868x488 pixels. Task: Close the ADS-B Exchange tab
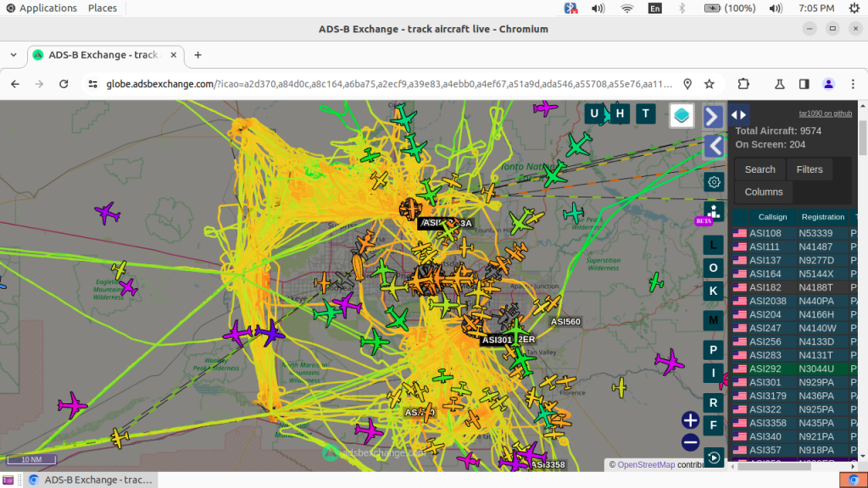click(173, 55)
